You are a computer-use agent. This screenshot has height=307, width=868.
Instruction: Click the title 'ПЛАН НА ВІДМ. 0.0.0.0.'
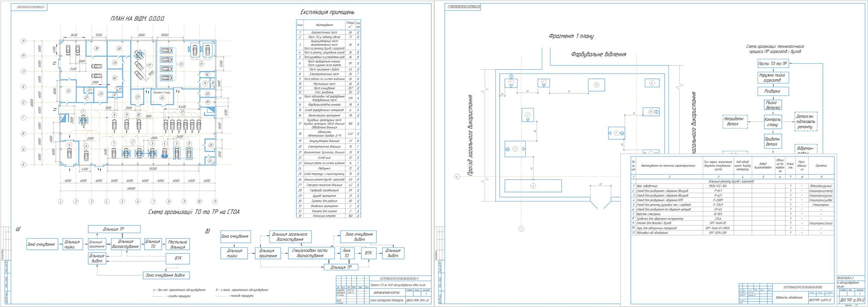pyautogui.click(x=137, y=19)
